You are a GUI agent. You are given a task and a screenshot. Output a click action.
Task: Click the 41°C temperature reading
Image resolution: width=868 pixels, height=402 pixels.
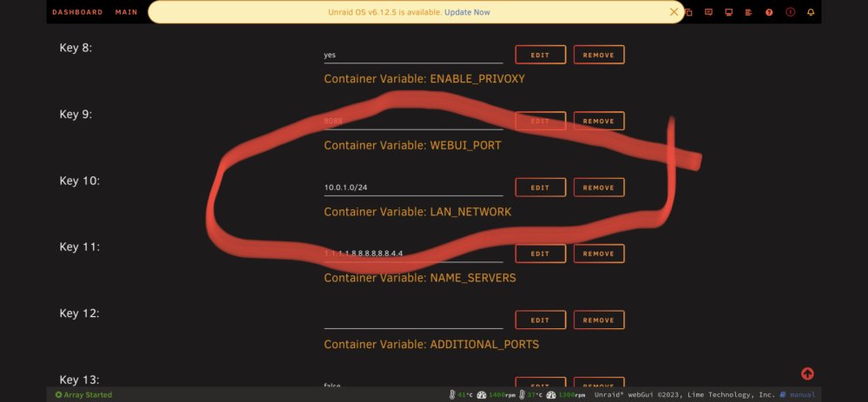point(465,395)
